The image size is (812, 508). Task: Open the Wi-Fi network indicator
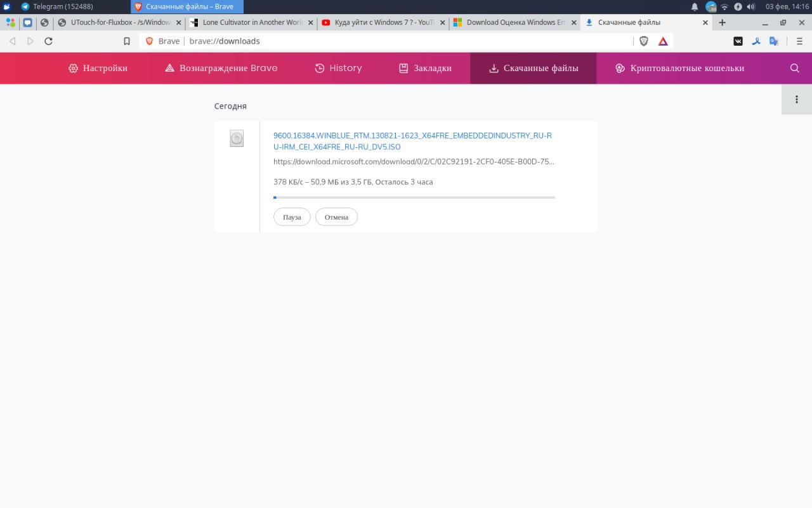(724, 6)
